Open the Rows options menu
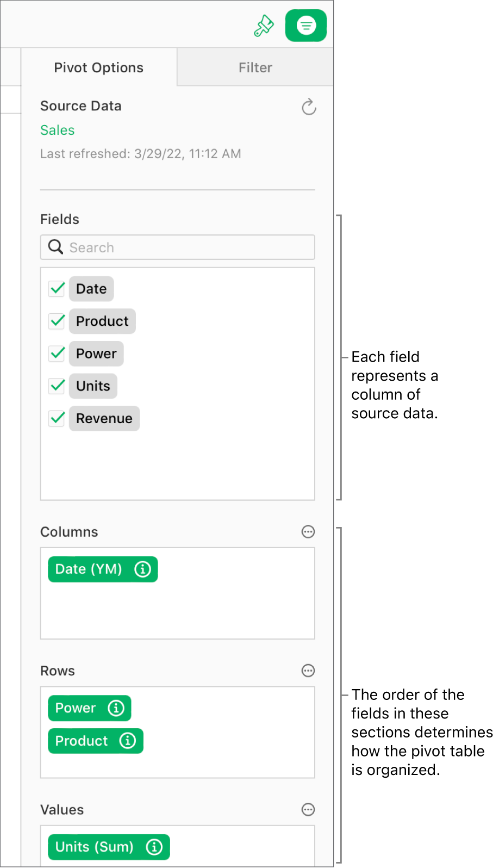This screenshot has width=499, height=868. tap(308, 671)
